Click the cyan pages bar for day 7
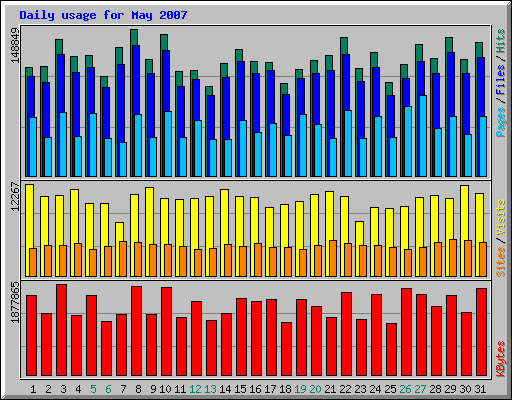This screenshot has height=400, width=512. point(123,159)
